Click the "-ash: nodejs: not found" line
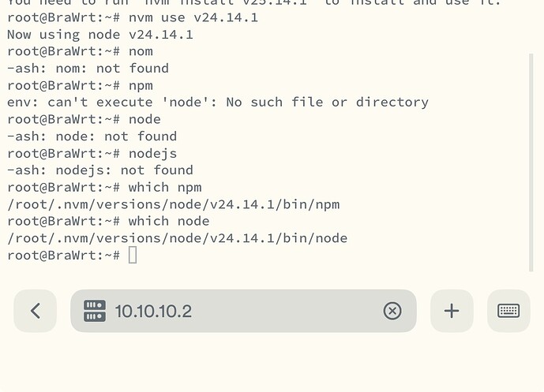 point(100,170)
